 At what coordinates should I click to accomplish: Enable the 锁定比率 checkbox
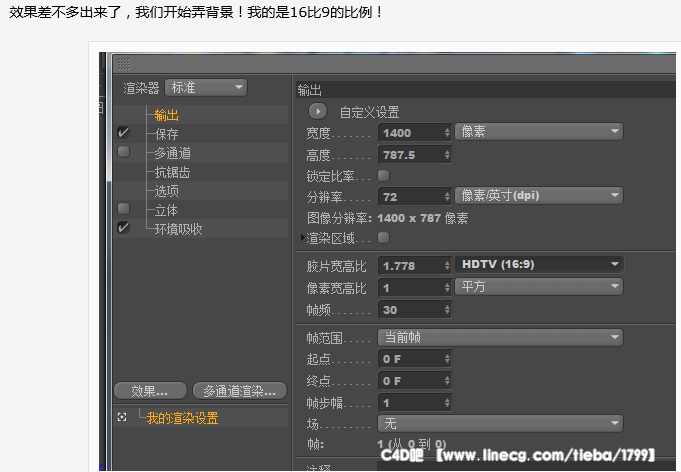[383, 175]
